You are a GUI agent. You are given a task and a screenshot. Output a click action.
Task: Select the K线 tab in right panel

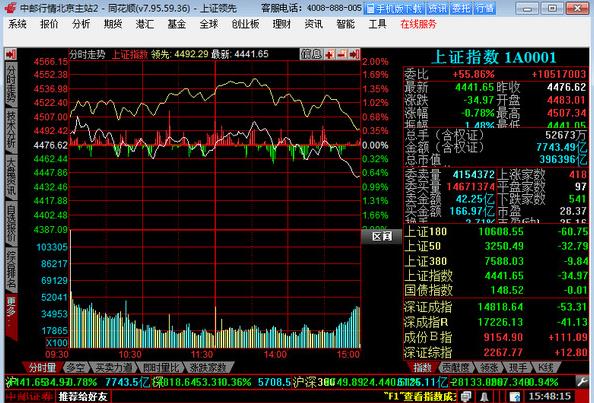point(547,367)
